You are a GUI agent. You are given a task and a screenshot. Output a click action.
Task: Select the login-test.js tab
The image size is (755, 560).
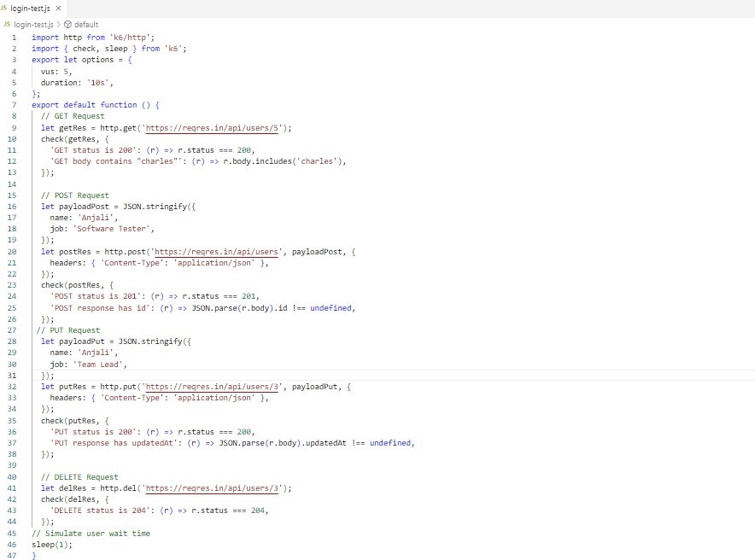(32, 9)
